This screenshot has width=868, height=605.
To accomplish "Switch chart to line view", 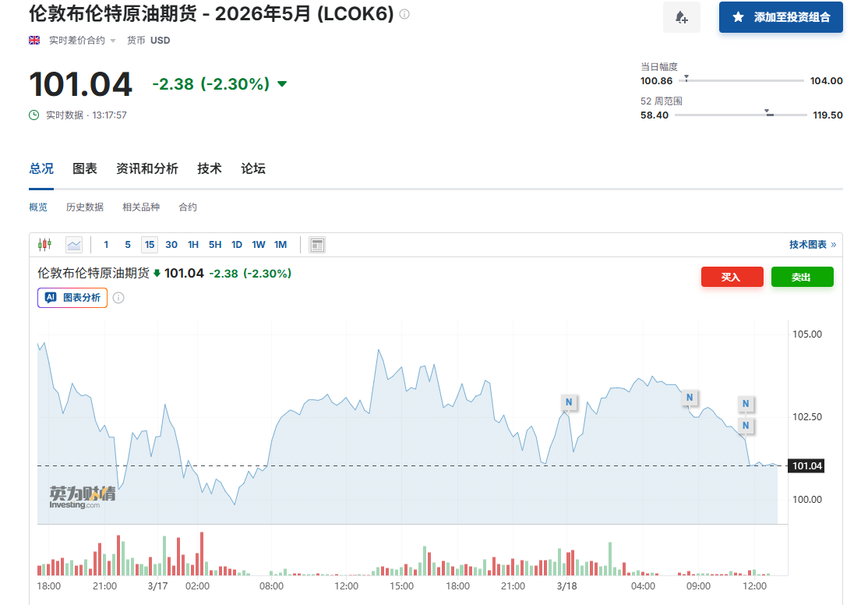I will (x=74, y=244).
